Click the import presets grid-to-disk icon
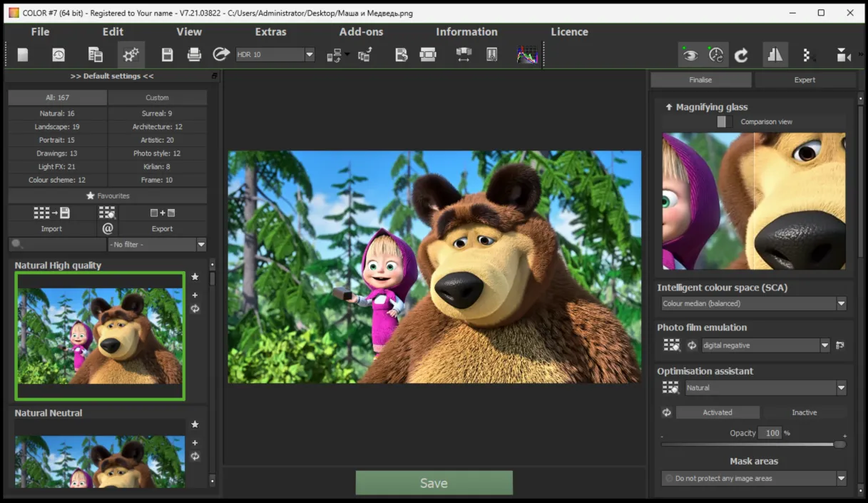 coord(51,213)
